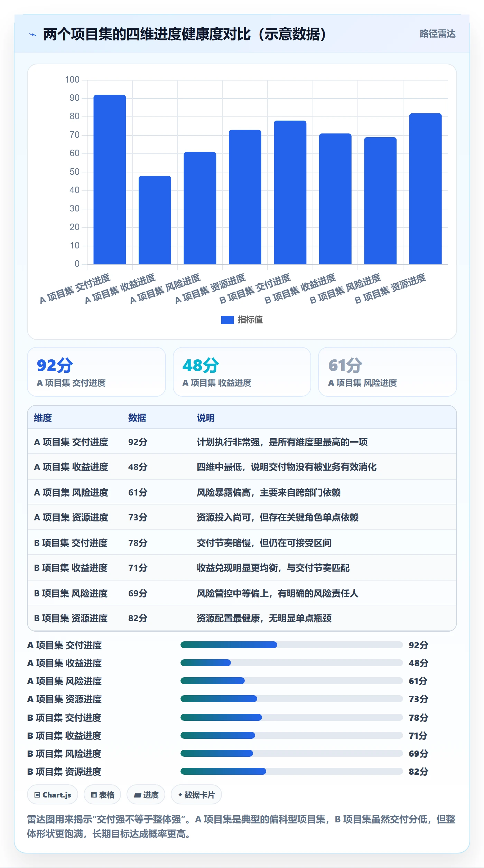Click description 收益兑现明显更均衡，与交付节奏匹配
Viewport: 484px width, 868px height.
[273, 568]
